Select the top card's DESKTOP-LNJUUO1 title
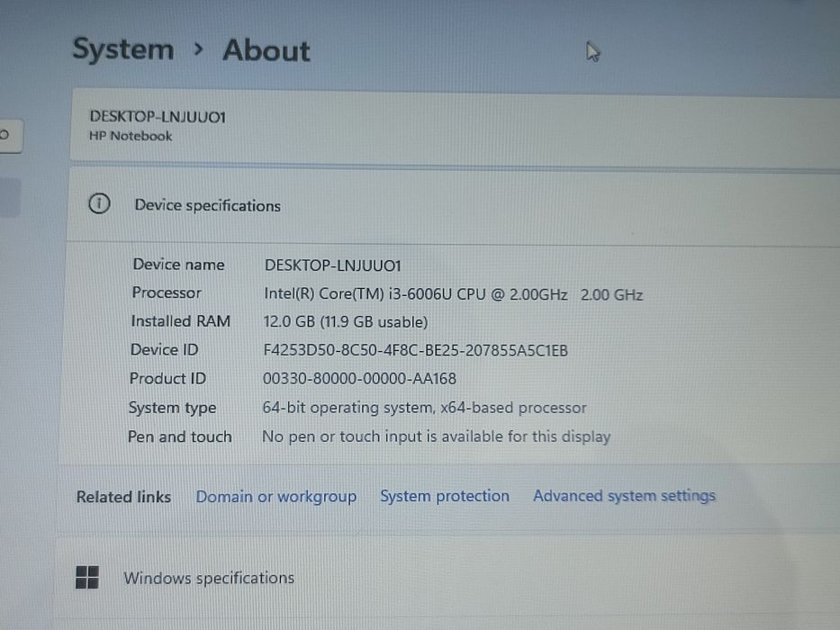Image resolution: width=840 pixels, height=630 pixels. [158, 117]
